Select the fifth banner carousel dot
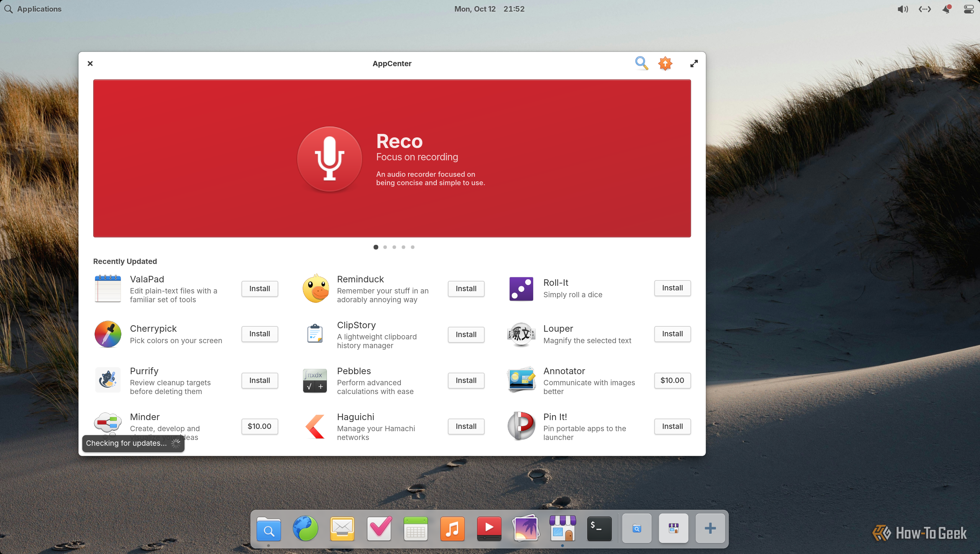This screenshot has height=554, width=980. [x=413, y=247]
